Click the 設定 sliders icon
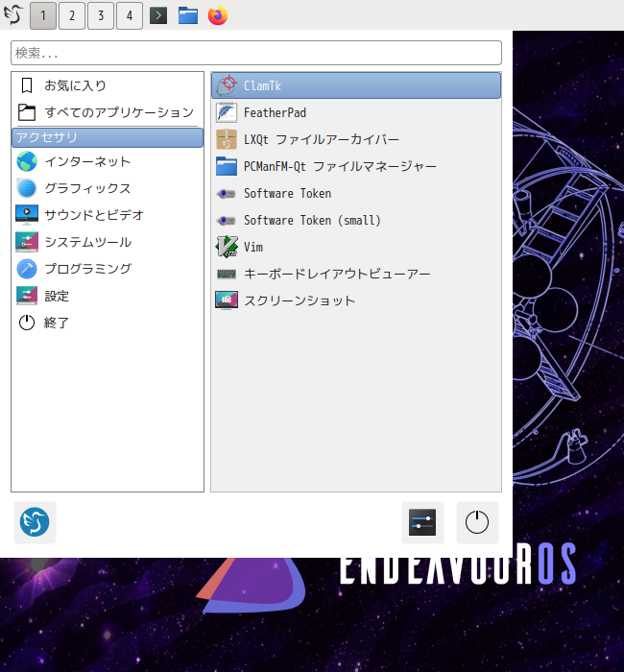624x672 pixels. tap(27, 296)
